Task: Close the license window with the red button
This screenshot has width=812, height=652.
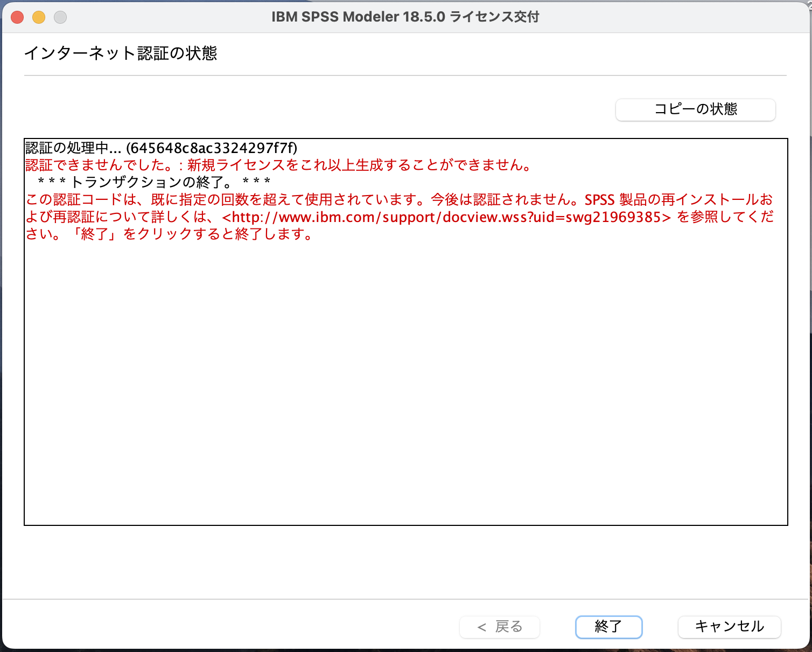Action: (x=17, y=17)
